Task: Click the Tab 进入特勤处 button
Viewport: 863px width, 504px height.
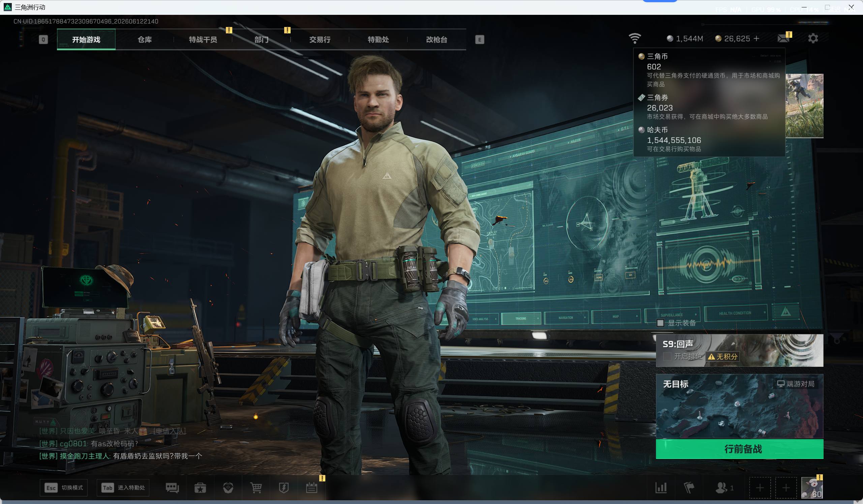Action: pos(123,487)
